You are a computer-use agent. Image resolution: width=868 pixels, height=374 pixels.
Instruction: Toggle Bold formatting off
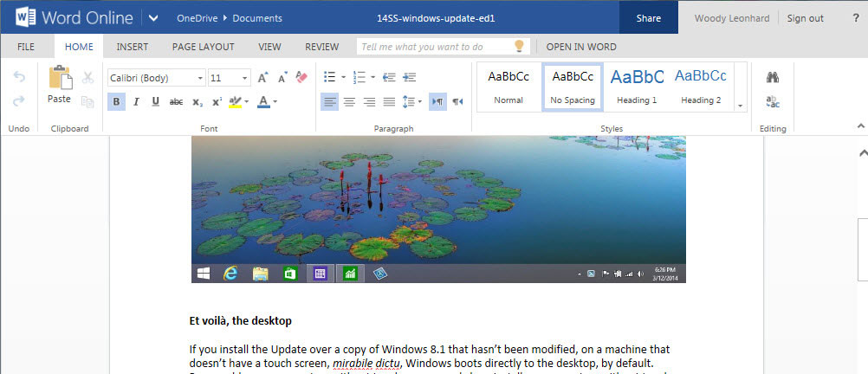pyautogui.click(x=116, y=101)
